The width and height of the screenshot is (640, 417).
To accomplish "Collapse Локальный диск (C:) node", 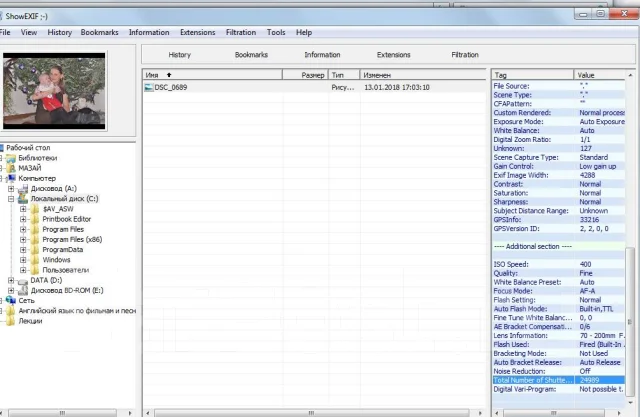I will coord(11,199).
